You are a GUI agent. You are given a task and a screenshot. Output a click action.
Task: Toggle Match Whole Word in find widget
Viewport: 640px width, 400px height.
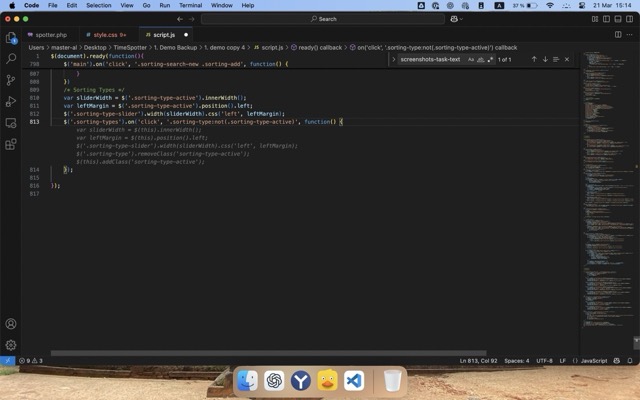480,59
